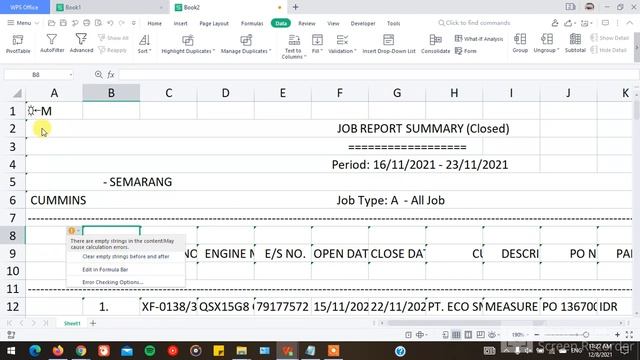The width and height of the screenshot is (640, 360).
Task: Open the Insert ribbon tab
Action: pyautogui.click(x=180, y=23)
